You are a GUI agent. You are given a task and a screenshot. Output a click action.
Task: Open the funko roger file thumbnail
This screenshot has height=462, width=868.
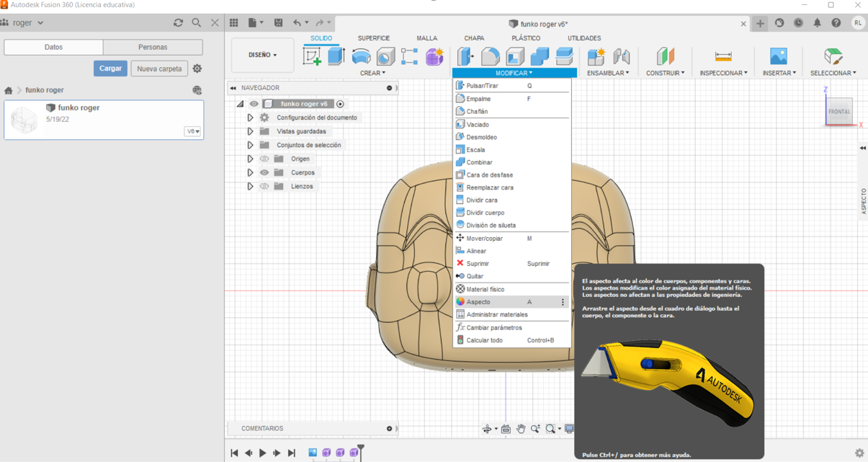24,120
